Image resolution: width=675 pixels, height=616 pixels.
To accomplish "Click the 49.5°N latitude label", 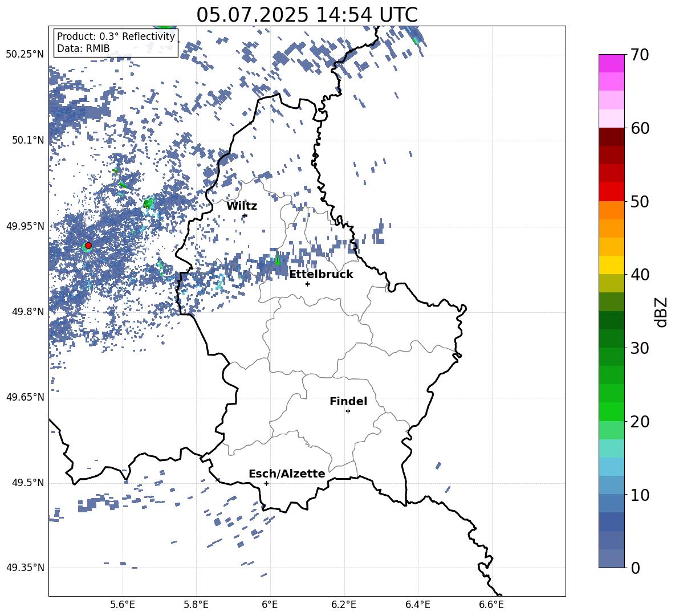I will coord(29,483).
